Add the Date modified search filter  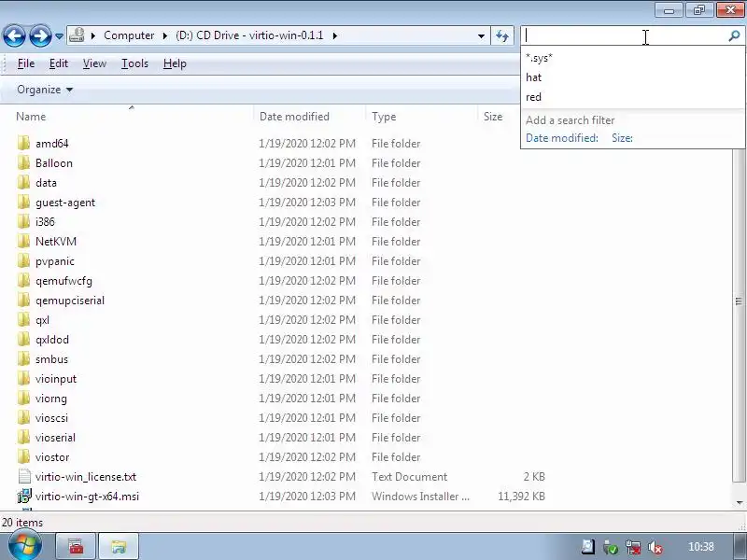(x=562, y=138)
